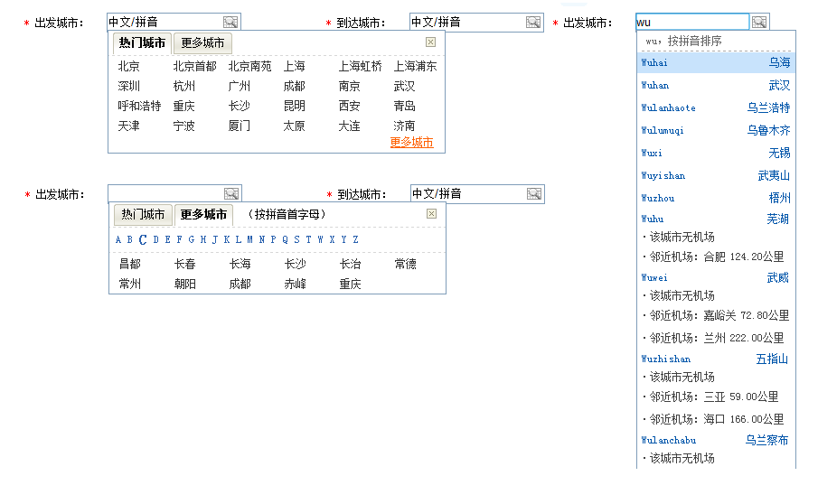Choose 长春 under letter C
The height and width of the screenshot is (504, 818).
click(185, 264)
